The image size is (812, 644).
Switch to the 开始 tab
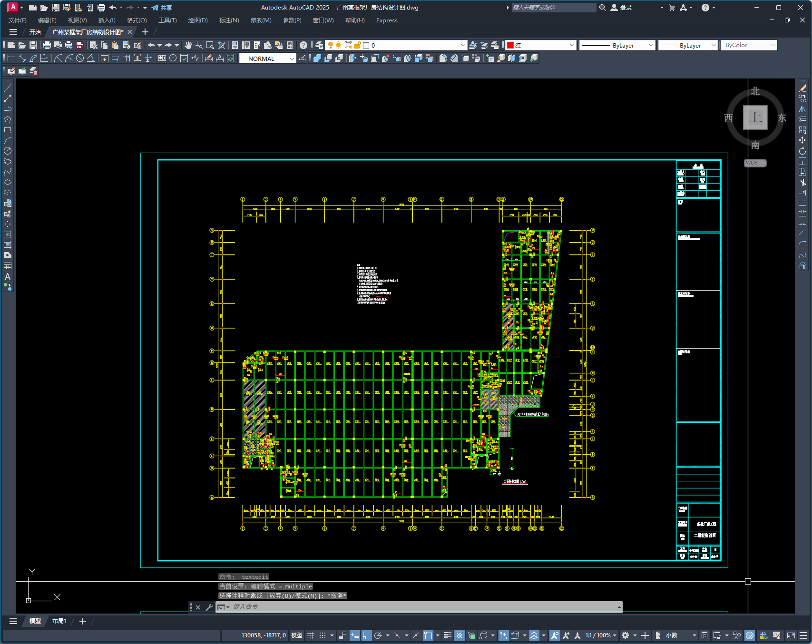35,32
